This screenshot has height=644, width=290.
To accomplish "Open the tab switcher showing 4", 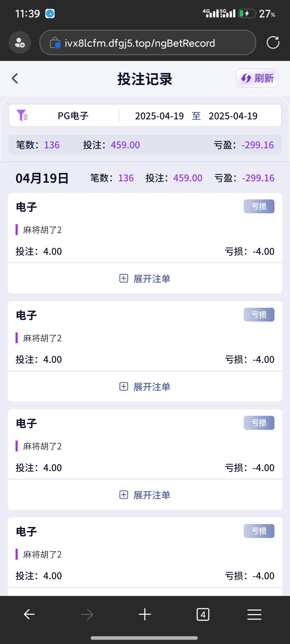I will click(203, 614).
